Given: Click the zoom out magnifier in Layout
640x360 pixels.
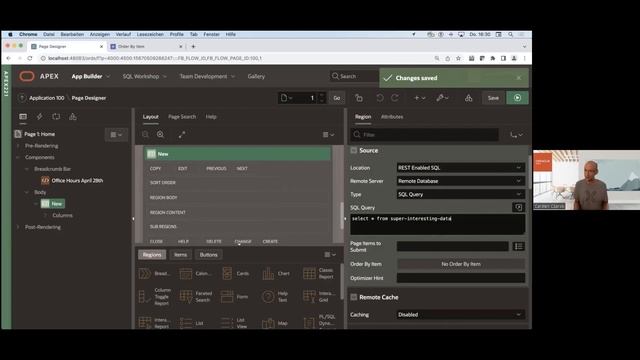Looking at the screenshot, I should pyautogui.click(x=146, y=134).
